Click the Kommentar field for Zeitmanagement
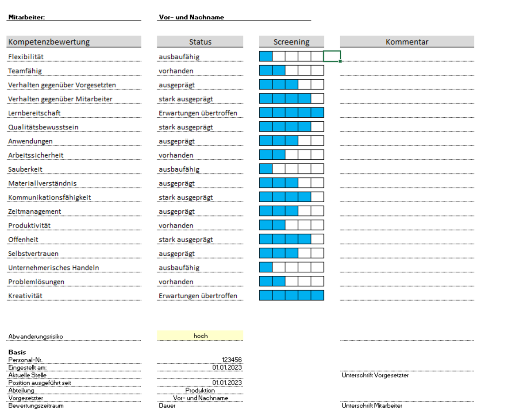 tap(407, 212)
